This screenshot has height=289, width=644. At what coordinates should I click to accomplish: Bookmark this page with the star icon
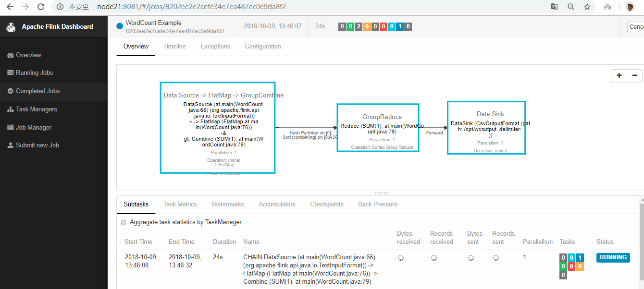pos(587,7)
